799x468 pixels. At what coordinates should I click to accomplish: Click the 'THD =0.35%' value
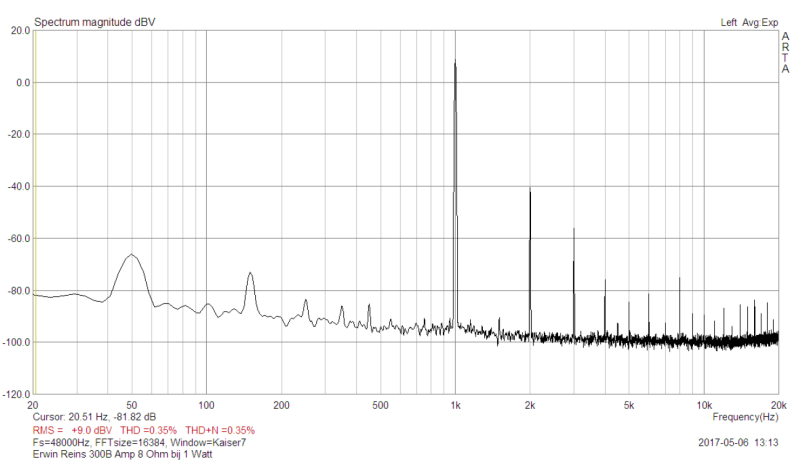tap(148, 430)
